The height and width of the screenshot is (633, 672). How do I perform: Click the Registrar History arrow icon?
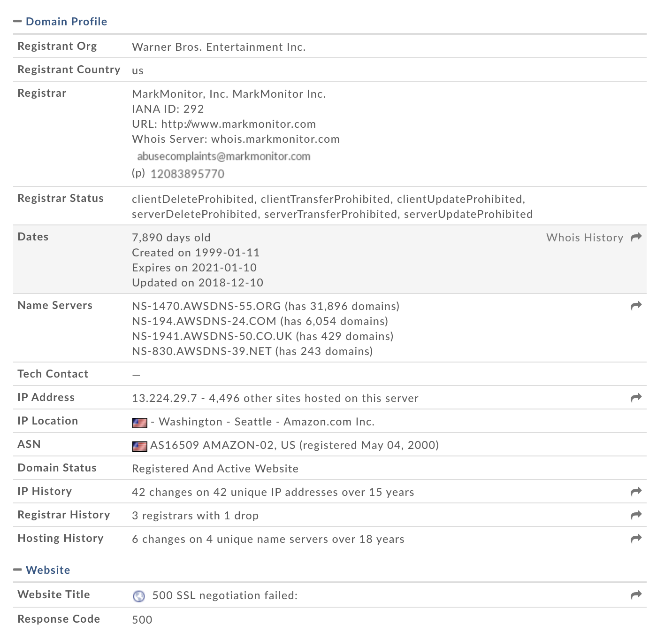(x=636, y=516)
